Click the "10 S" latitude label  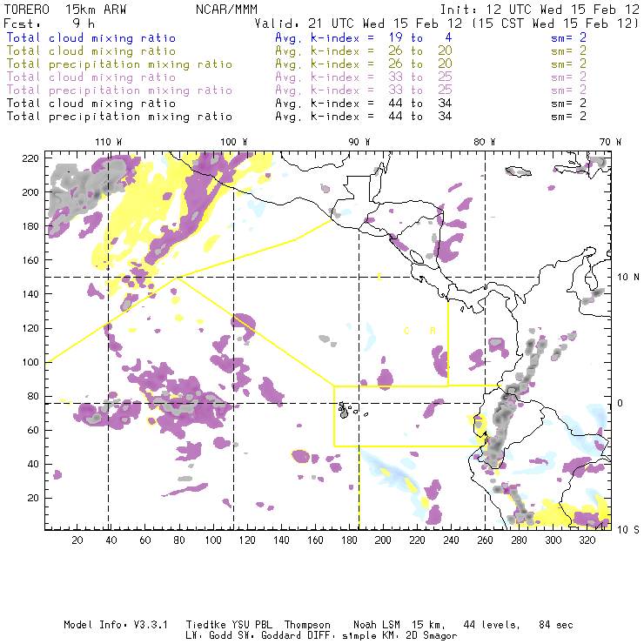(x=628, y=530)
